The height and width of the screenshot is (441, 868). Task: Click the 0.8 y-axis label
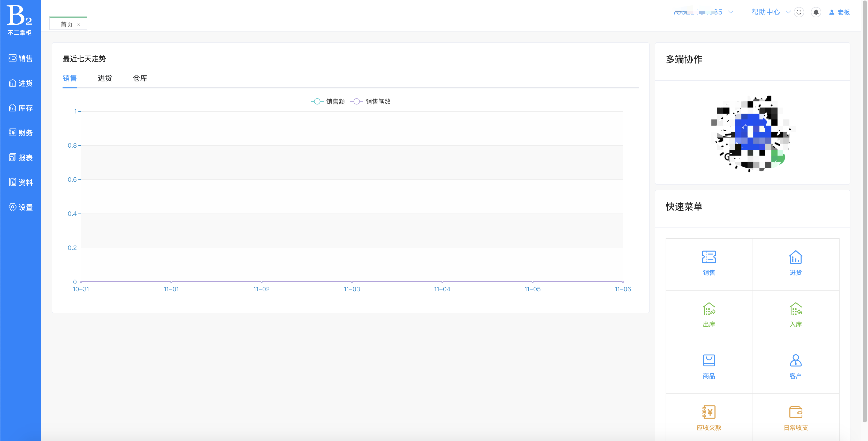click(x=72, y=146)
